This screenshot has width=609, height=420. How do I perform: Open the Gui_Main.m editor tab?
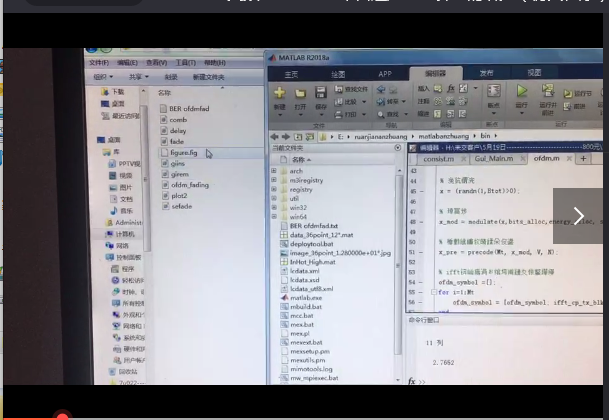[x=494, y=159]
